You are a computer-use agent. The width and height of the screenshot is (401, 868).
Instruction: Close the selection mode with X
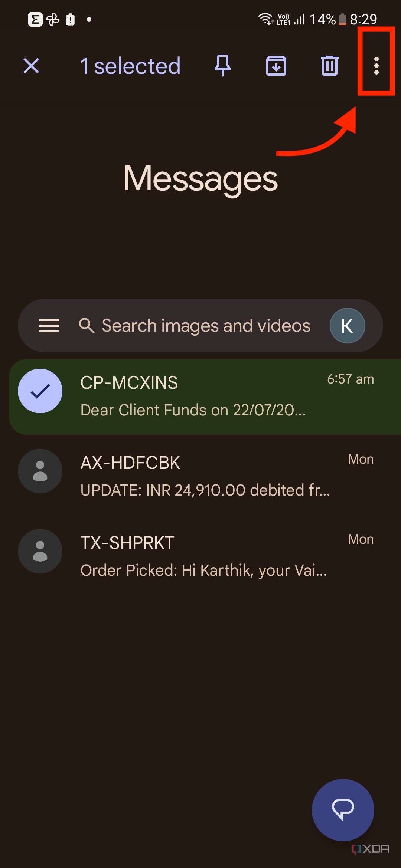pos(31,66)
